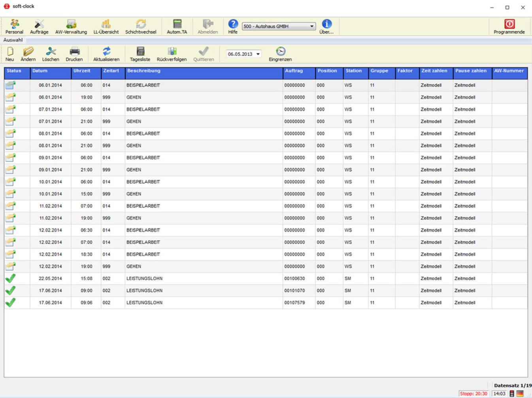532x398 pixels.
Task: Click green checkmark of 17.06.2014 09:06 row
Action: pyautogui.click(x=11, y=303)
